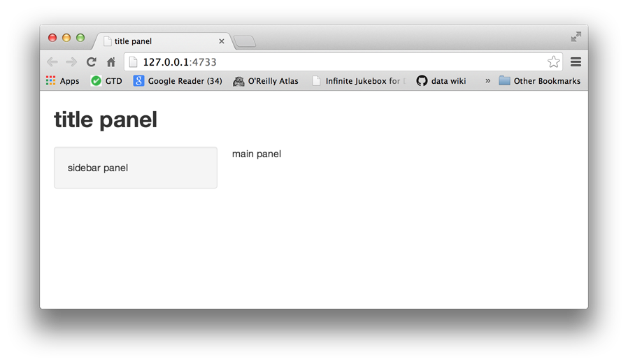Reload the current page
628x364 pixels.
[x=91, y=62]
